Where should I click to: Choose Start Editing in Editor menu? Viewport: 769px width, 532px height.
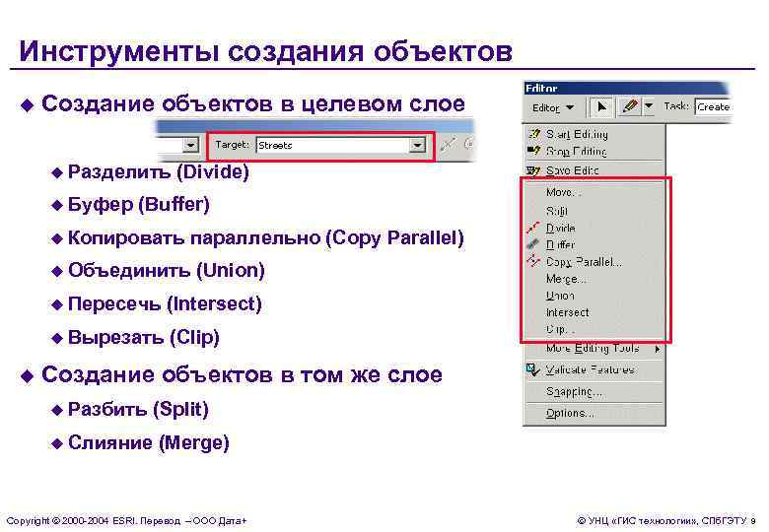[x=577, y=134]
